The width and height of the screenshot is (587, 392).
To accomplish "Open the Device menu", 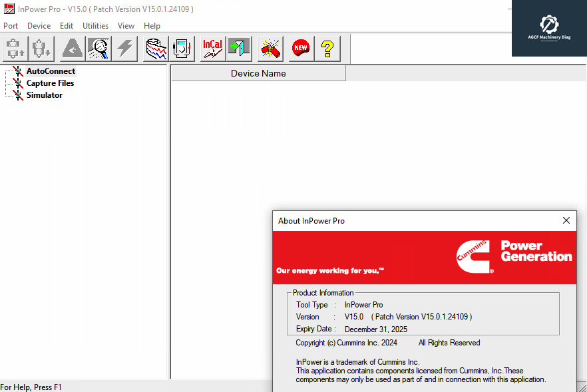I will [x=39, y=26].
